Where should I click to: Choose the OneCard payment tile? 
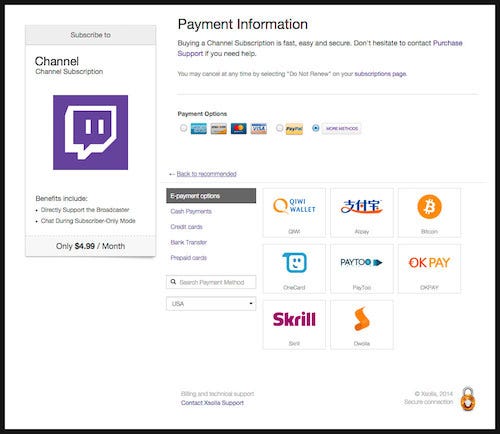click(294, 269)
